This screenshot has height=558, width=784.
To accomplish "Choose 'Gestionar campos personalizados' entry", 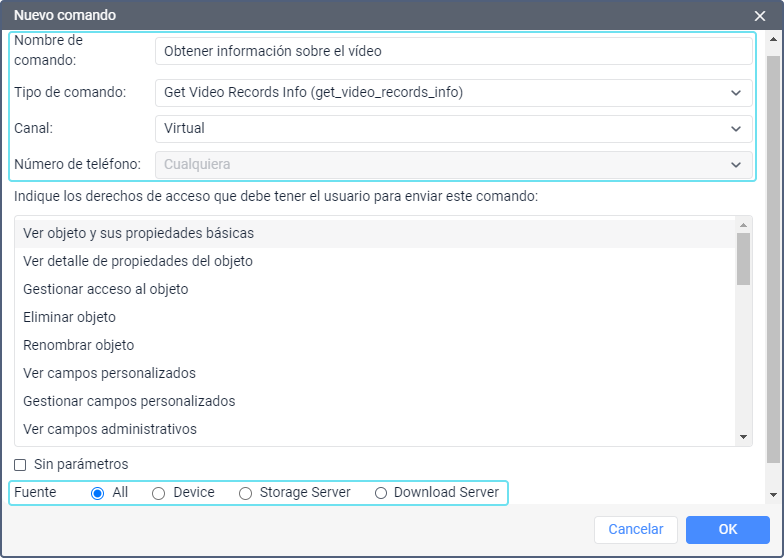I will pyautogui.click(x=129, y=401).
